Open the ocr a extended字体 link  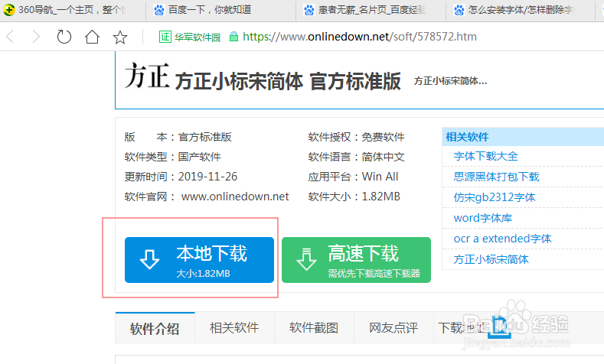[503, 239]
